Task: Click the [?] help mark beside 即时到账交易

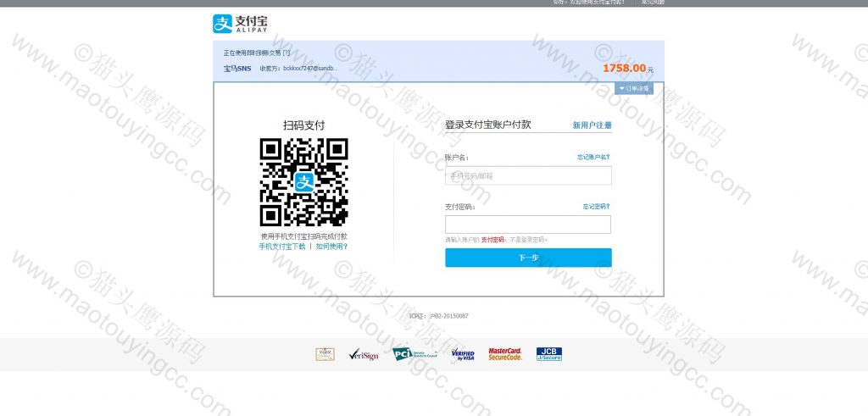Action: (x=287, y=53)
